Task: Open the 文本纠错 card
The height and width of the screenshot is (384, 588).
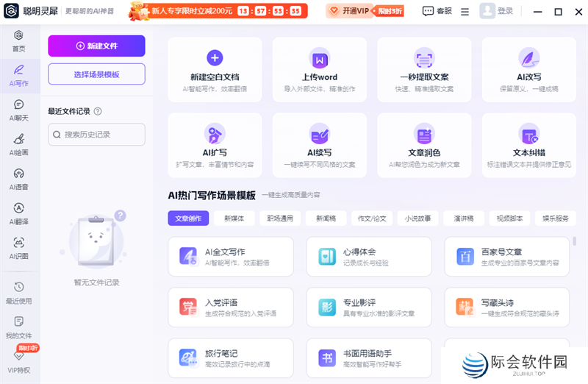Action: (x=529, y=145)
